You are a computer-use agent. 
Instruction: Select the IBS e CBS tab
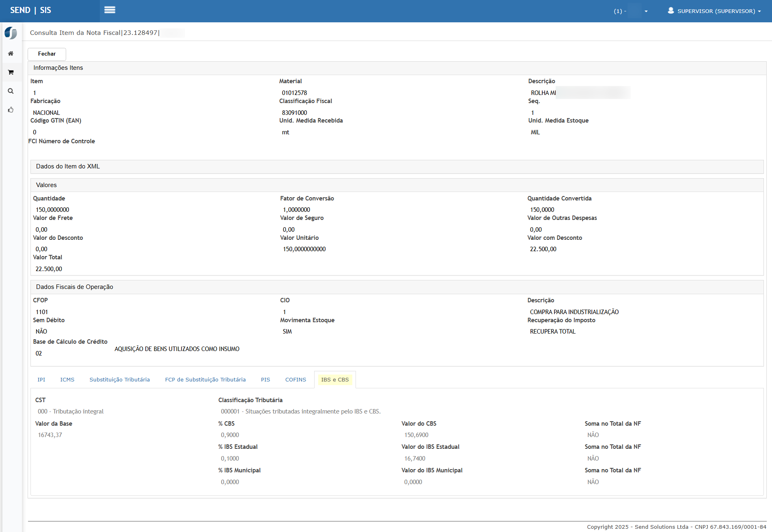coord(335,380)
